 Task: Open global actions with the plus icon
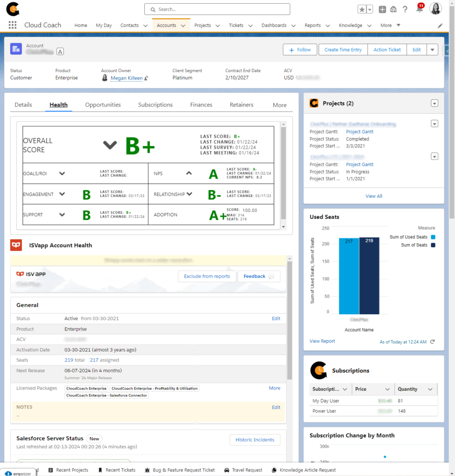tap(381, 9)
